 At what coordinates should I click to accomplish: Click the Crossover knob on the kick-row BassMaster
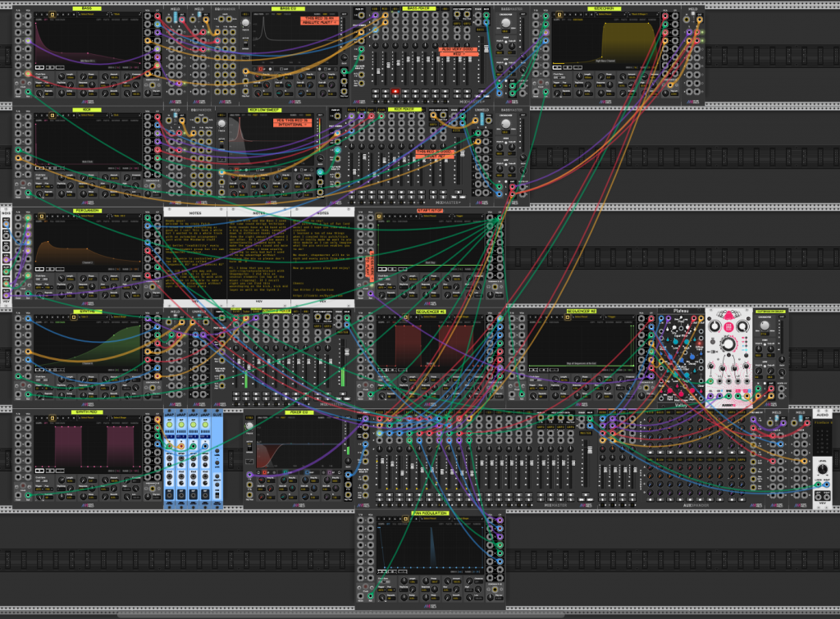[x=505, y=125]
